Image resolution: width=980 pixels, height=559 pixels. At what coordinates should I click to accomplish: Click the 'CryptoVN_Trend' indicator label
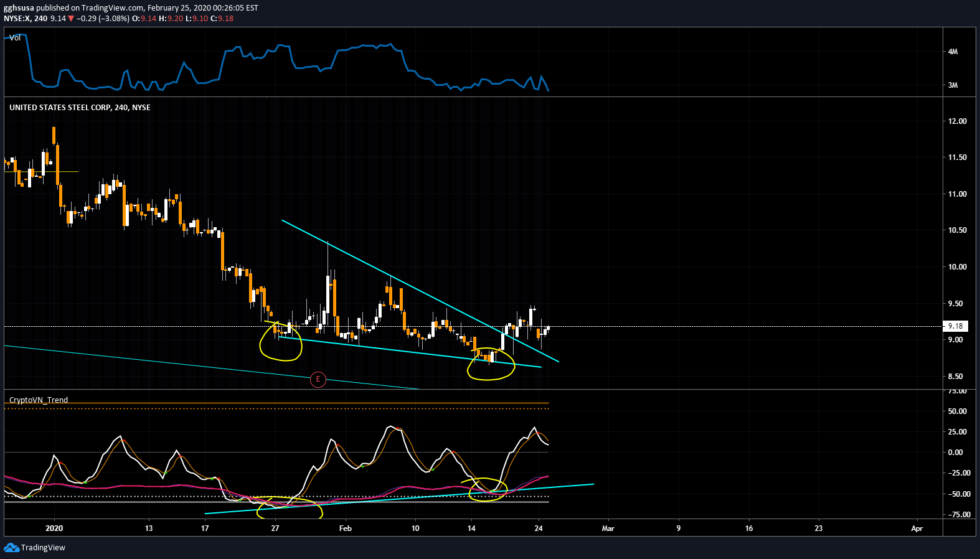[x=39, y=400]
